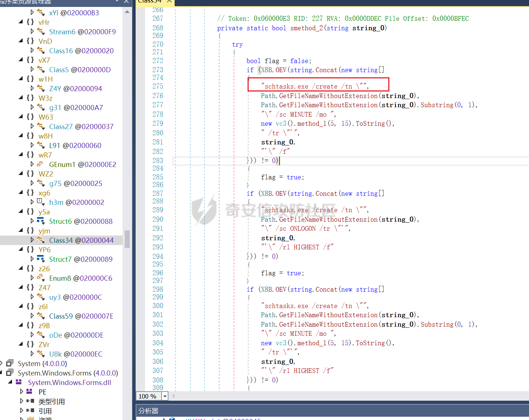Click the System.Windows.Forms (4.0.0.0) assembly icon
The height and width of the screenshot is (420, 529).
coord(10,373)
